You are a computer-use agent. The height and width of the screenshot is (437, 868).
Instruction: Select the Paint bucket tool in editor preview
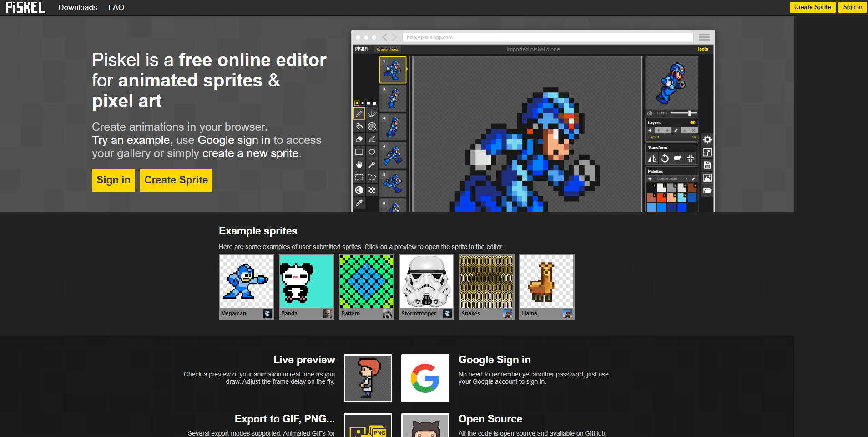point(359,126)
